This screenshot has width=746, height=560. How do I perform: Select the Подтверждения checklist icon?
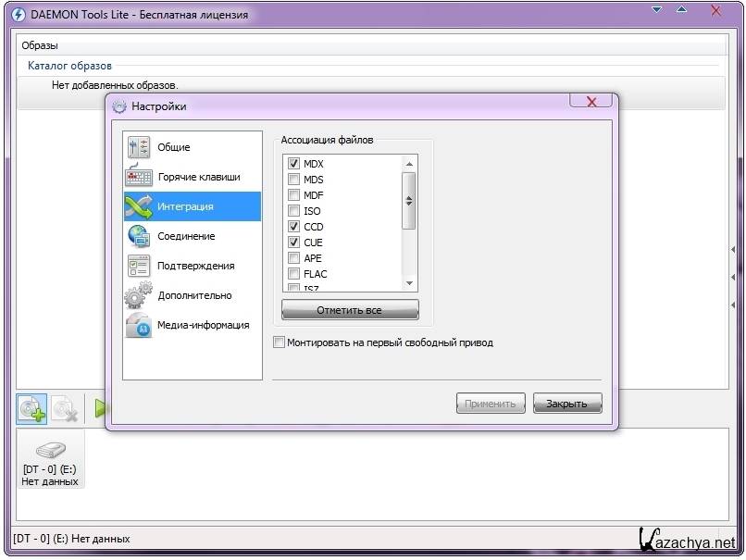[x=139, y=266]
